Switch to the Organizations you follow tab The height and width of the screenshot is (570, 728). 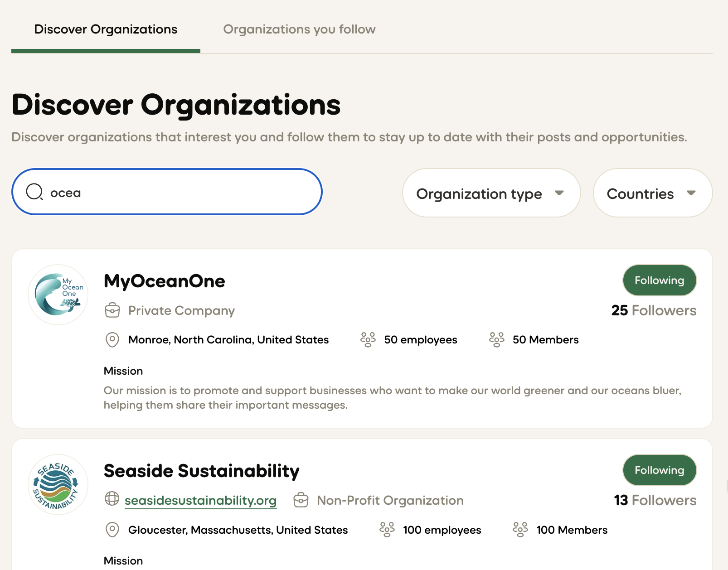(299, 29)
